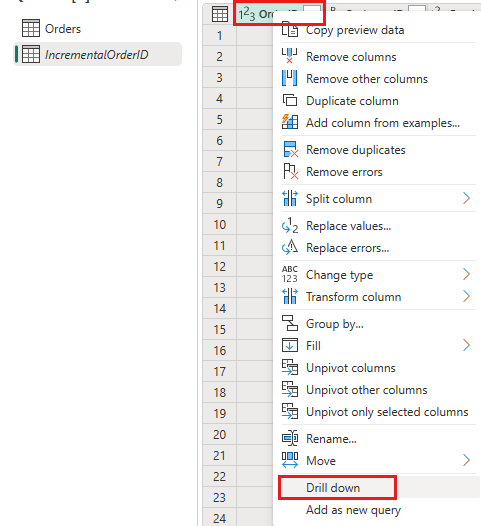Open the Orders query
This screenshot has width=481, height=526.
97,29
